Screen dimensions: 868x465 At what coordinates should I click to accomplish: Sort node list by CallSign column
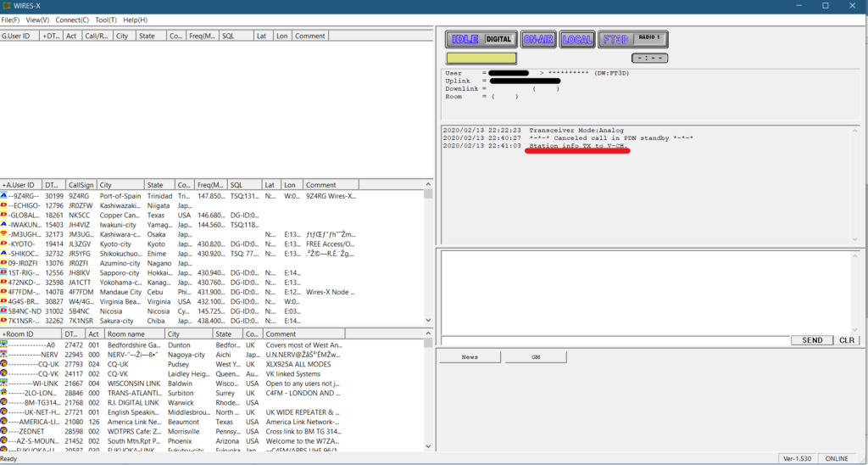click(81, 185)
